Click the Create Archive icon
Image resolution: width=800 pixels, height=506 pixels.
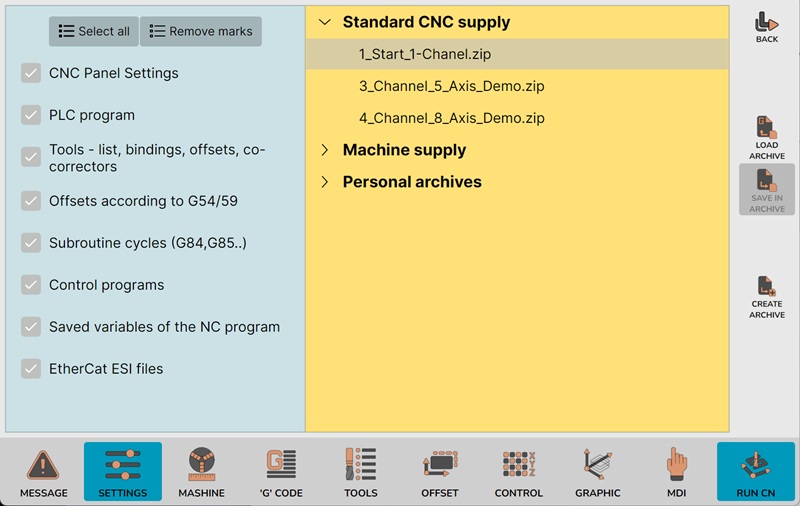(767, 289)
